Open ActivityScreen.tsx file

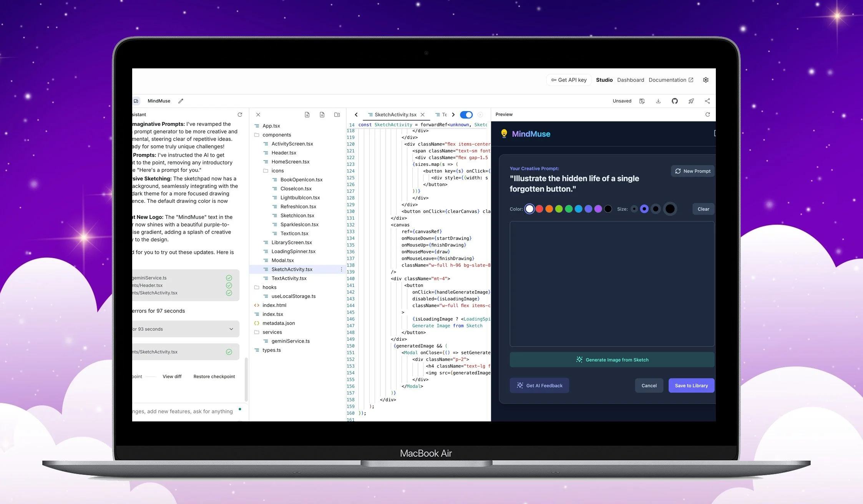(x=292, y=144)
